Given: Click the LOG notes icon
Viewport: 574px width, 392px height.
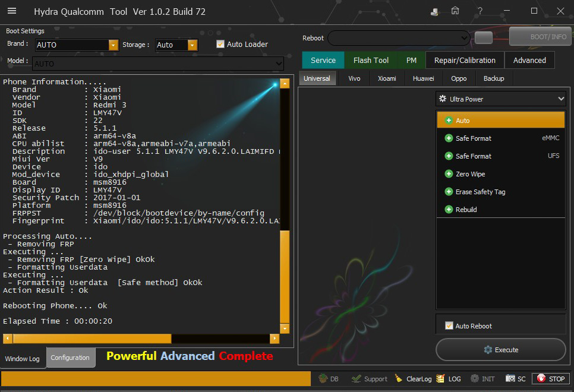Looking at the screenshot, I should 440,378.
